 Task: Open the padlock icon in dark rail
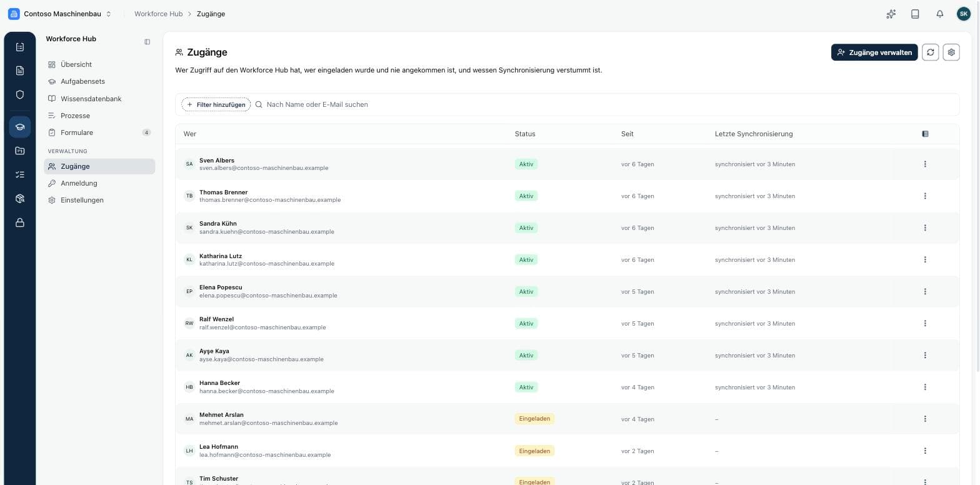(x=20, y=222)
